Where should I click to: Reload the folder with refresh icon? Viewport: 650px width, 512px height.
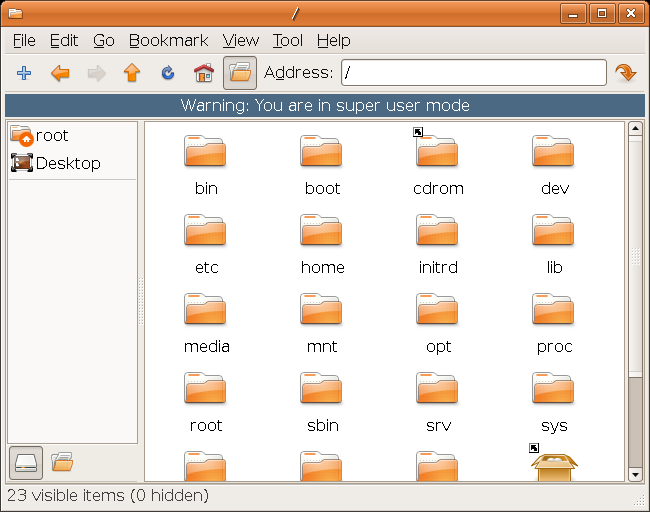(x=167, y=73)
